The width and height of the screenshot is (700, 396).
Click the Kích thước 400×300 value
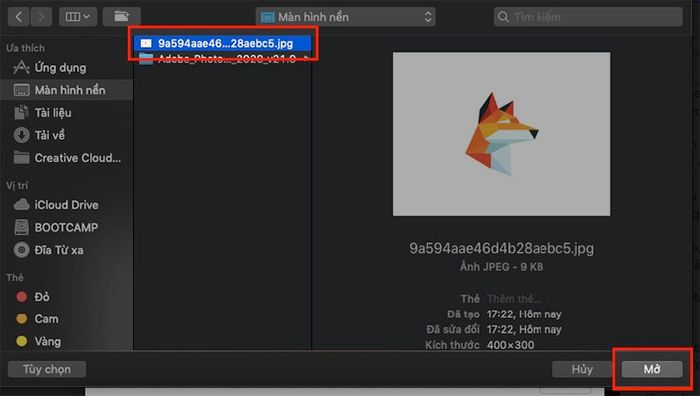pos(510,345)
